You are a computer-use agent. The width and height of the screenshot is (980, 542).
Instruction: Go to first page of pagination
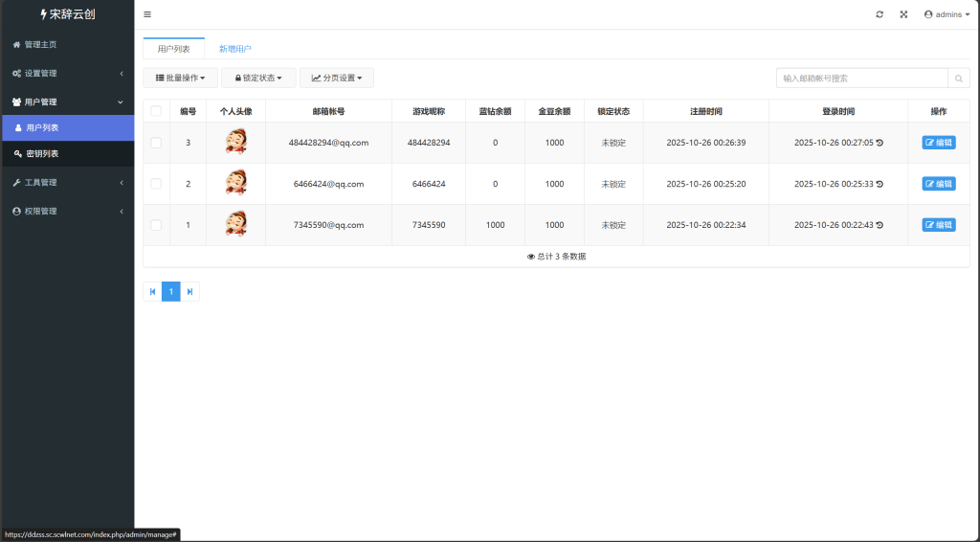pos(152,291)
